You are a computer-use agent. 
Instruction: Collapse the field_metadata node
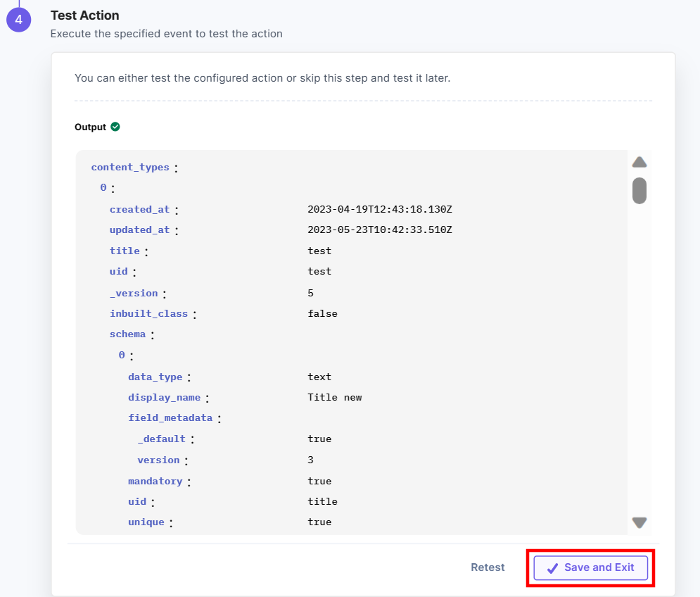(x=170, y=418)
